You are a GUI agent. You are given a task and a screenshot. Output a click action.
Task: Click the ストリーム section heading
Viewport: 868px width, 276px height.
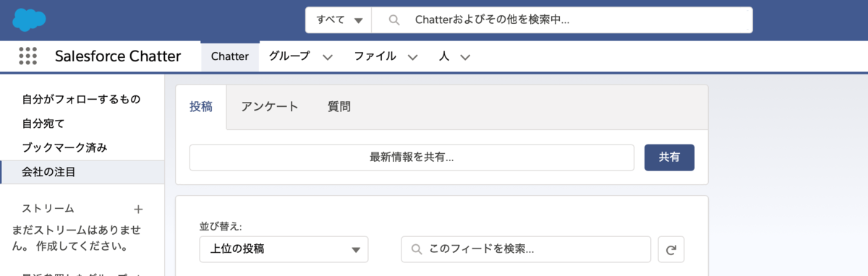pyautogui.click(x=48, y=209)
